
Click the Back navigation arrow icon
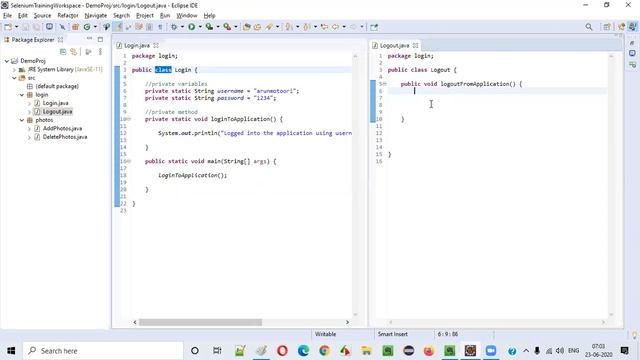coord(336,27)
